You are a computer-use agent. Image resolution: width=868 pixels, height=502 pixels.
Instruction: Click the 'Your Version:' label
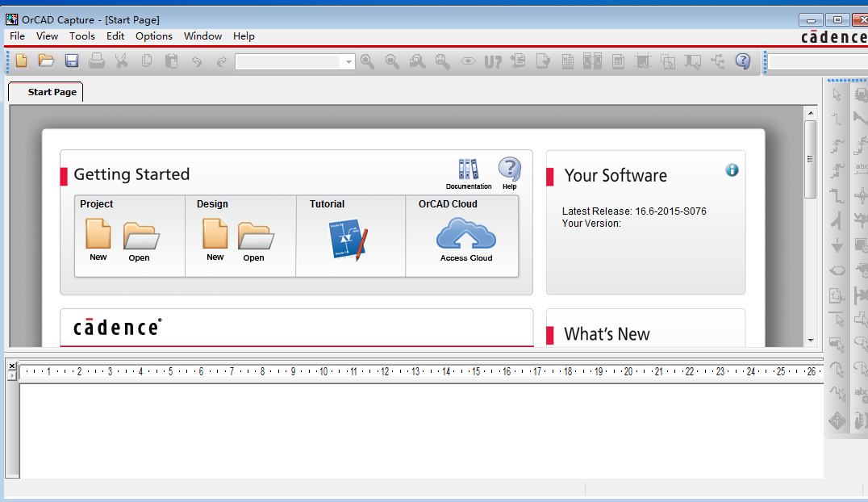(591, 224)
